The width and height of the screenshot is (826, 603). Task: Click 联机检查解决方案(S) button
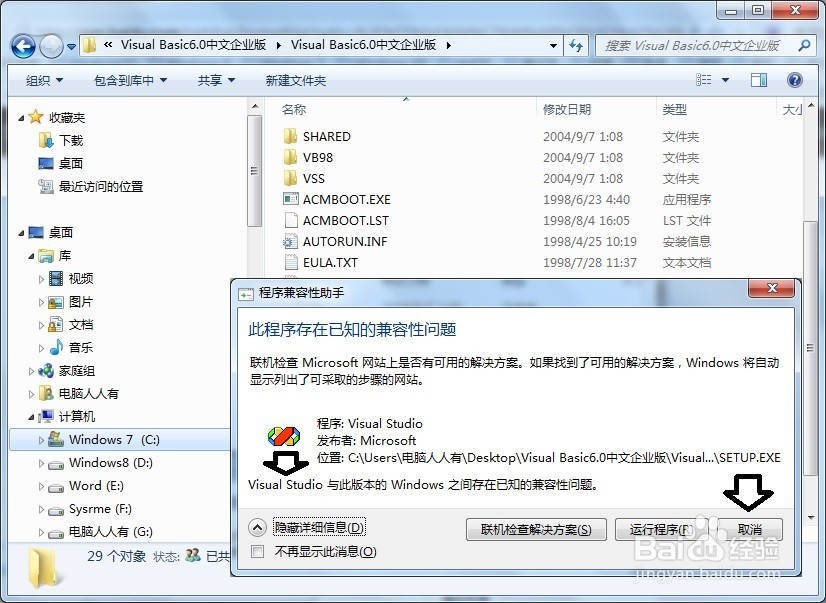click(536, 530)
